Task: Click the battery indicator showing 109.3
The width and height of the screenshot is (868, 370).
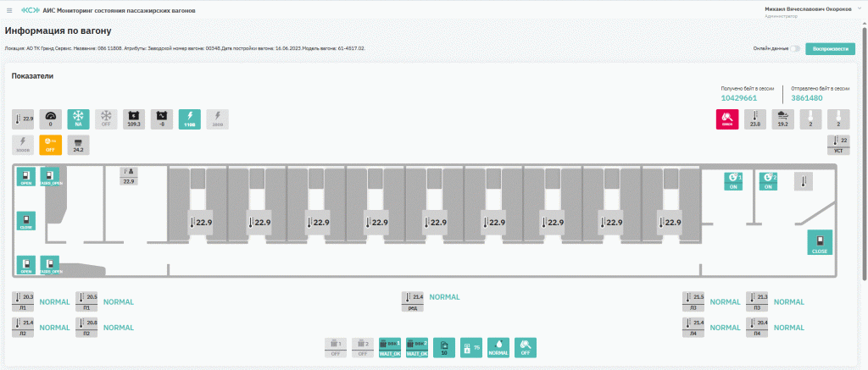Action: (x=133, y=119)
